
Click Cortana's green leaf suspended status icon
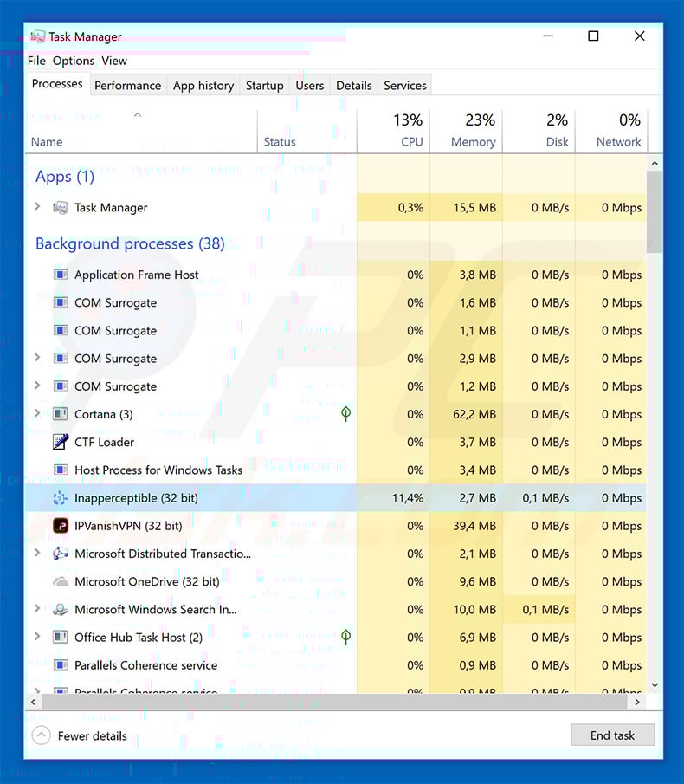[x=345, y=413]
